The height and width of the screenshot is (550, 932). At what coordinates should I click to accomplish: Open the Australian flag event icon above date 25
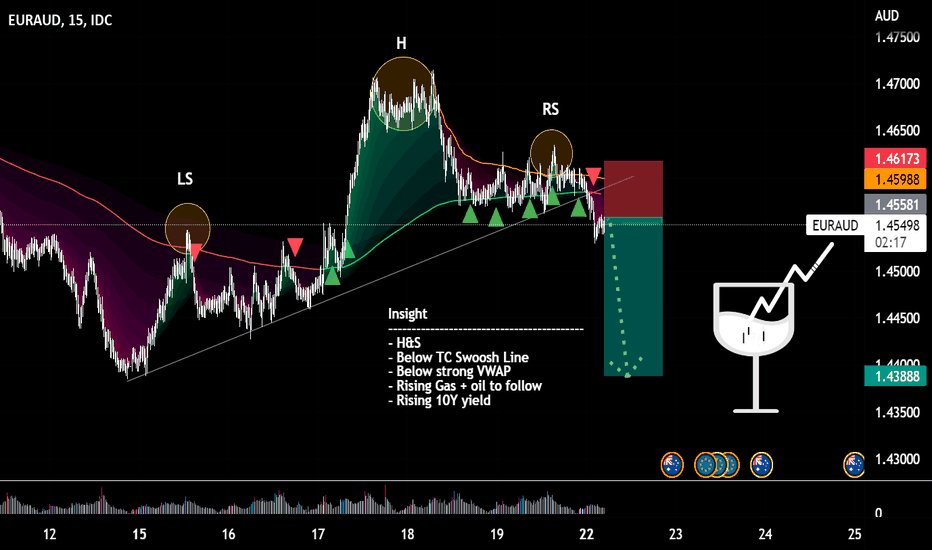click(x=854, y=465)
